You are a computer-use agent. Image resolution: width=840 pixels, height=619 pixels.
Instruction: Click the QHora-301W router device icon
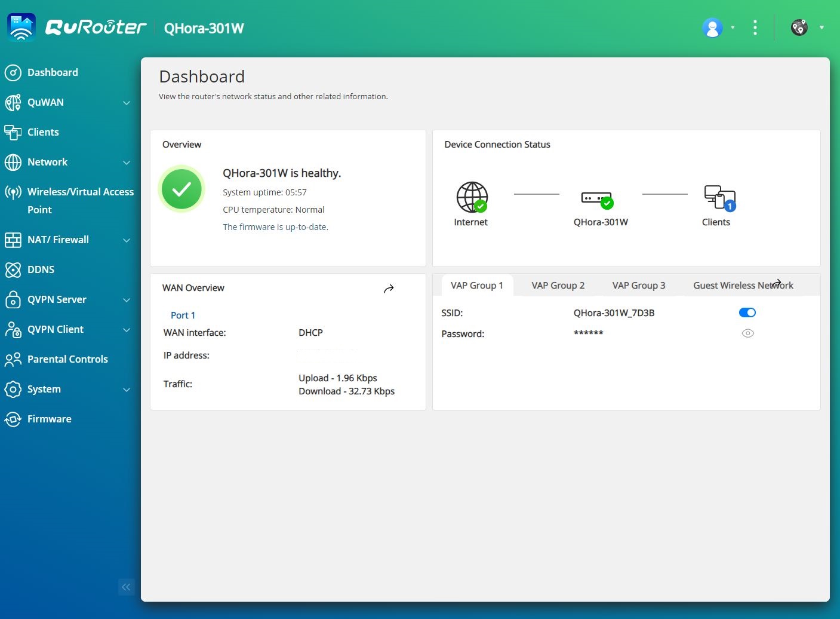point(597,199)
